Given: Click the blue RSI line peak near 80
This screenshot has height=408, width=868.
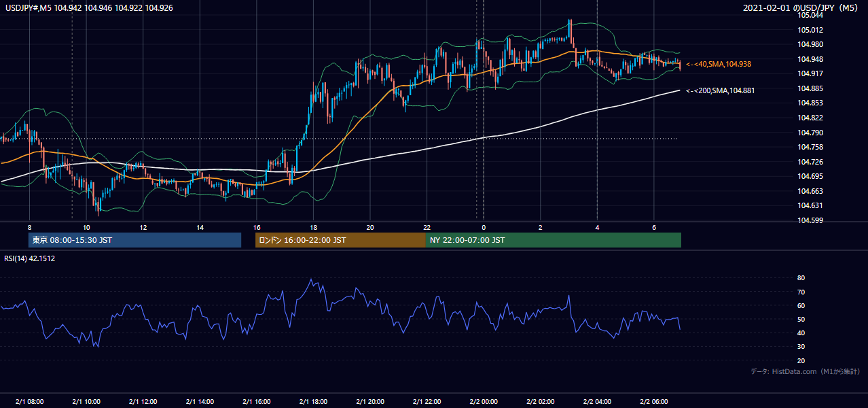Looking at the screenshot, I should [311, 279].
